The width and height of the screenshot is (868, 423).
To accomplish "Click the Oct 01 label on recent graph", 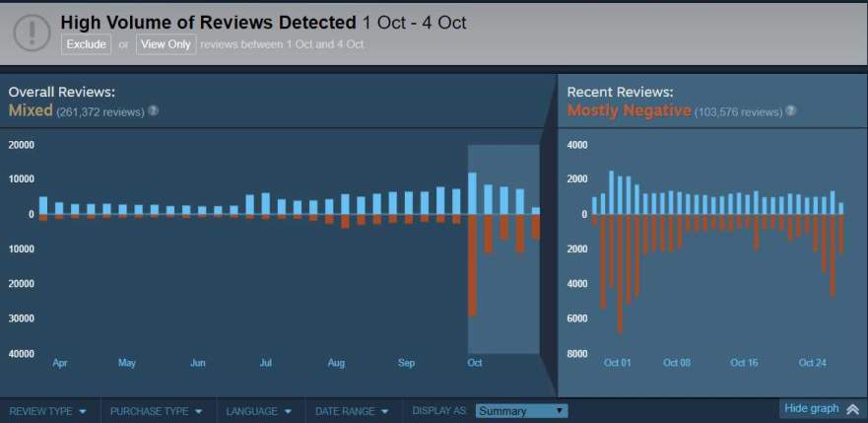I will (x=618, y=363).
